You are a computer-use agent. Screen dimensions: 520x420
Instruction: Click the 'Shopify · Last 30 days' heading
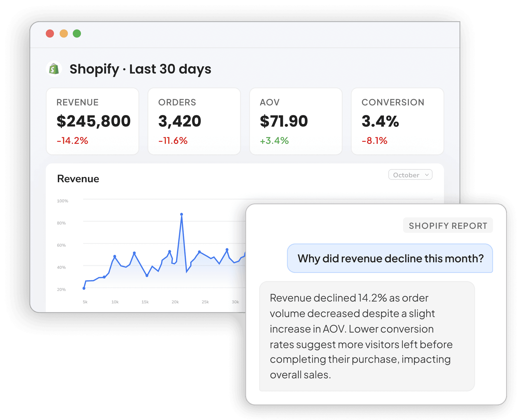click(x=140, y=69)
